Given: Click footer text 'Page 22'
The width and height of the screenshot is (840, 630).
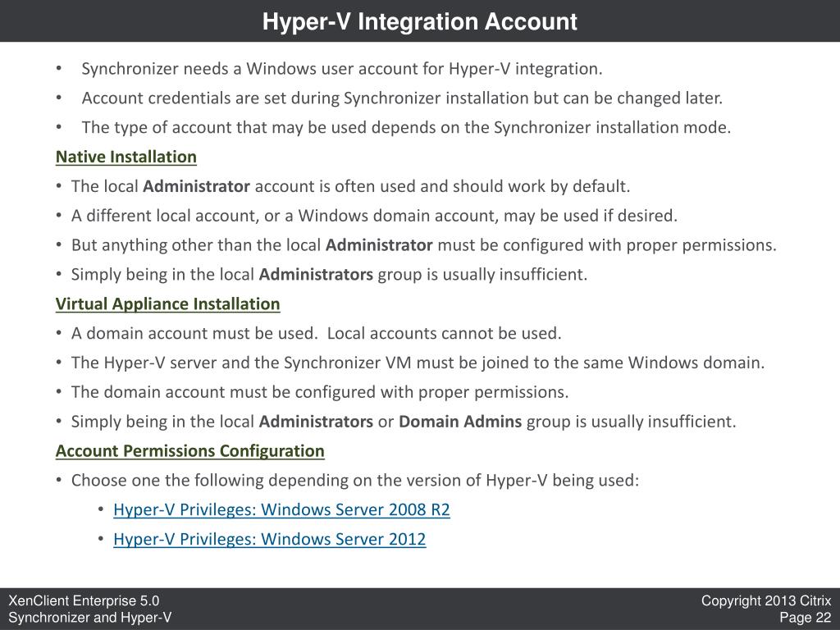Looking at the screenshot, I should 806,618.
